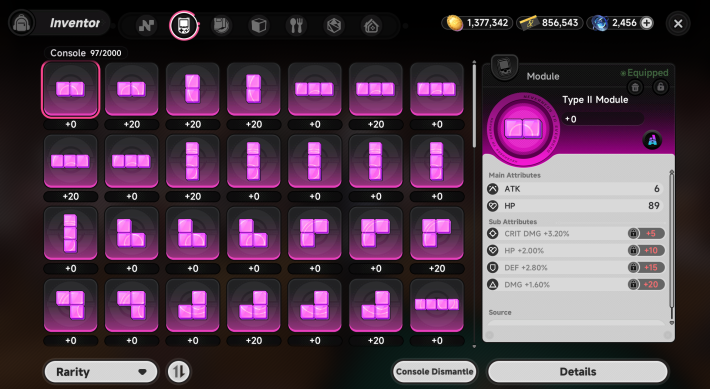710x389 pixels.
Task: Toggle the sort order arrows button
Action: [x=179, y=372]
